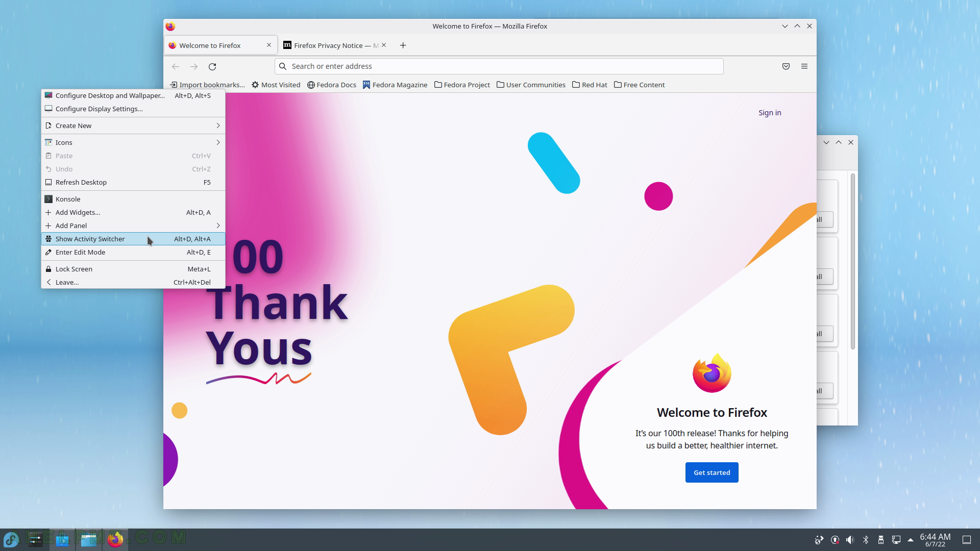980x551 pixels.
Task: Close the background window behind Firefox
Action: [x=851, y=142]
